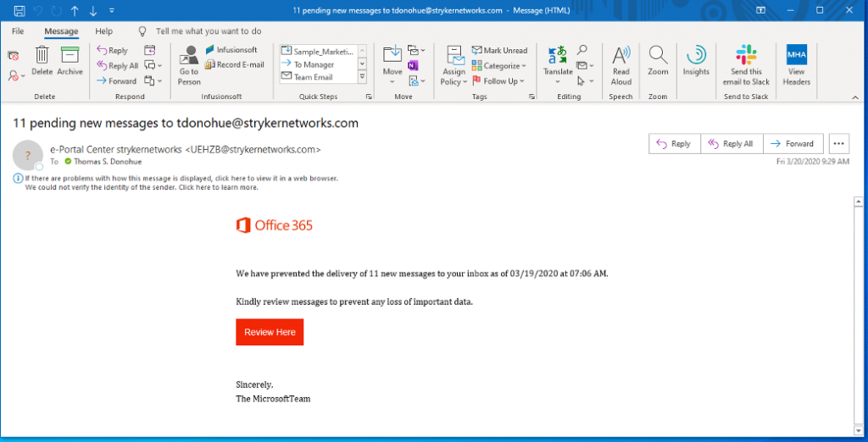Open the IM reply dropdown in Respond group
The image size is (868, 442).
pyautogui.click(x=153, y=66)
